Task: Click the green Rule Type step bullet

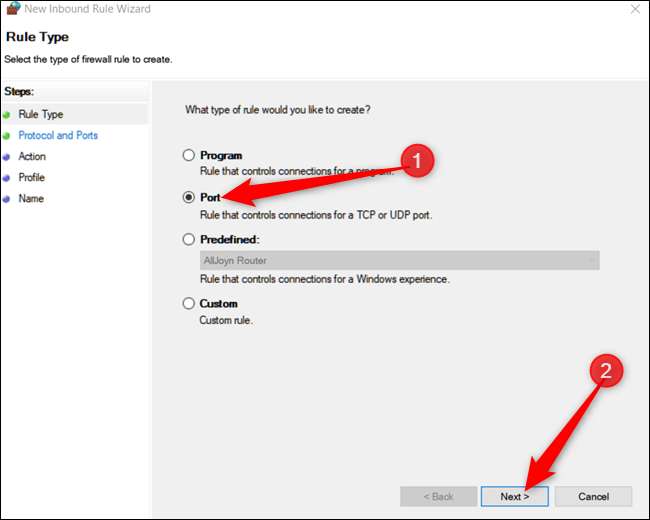Action: (x=7, y=115)
